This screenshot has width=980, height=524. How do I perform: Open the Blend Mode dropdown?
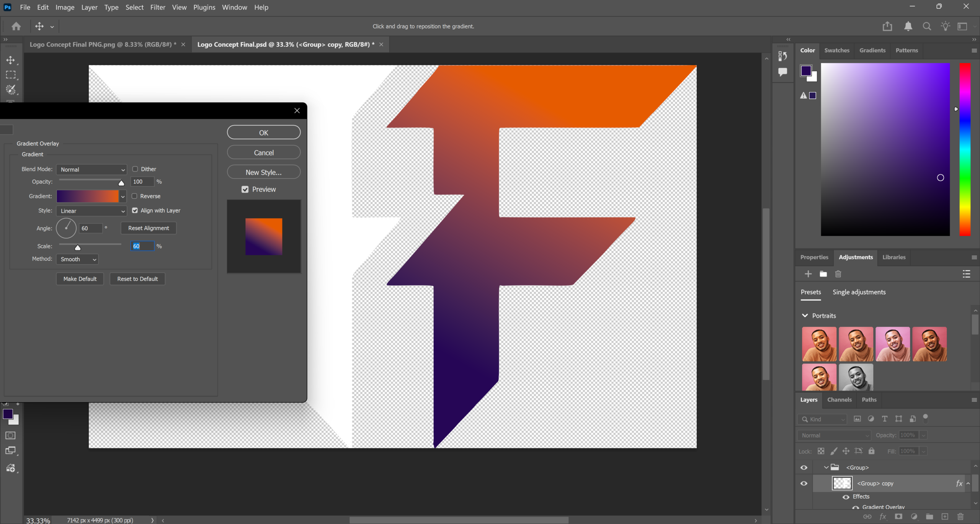pos(92,169)
